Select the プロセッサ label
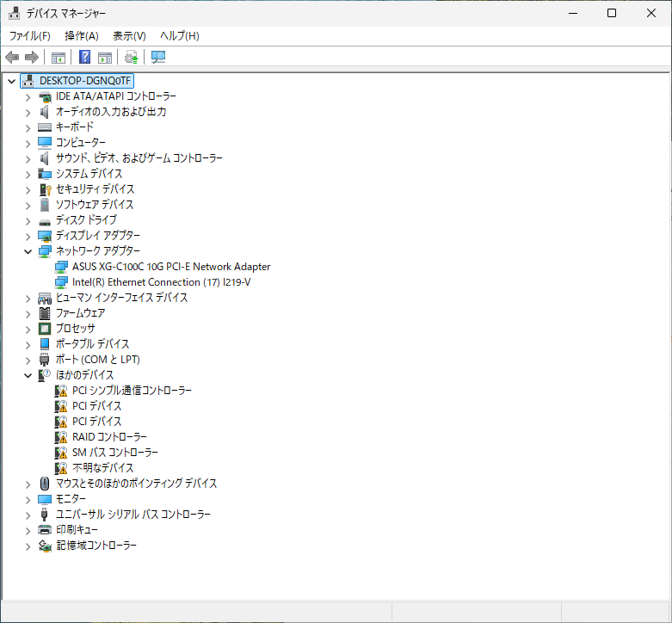The height and width of the screenshot is (623, 672). (x=76, y=328)
